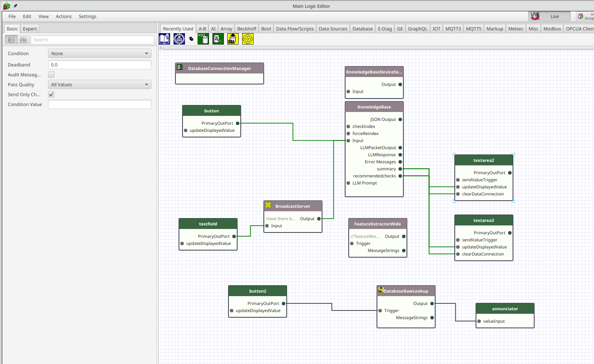This screenshot has height=364, width=594.
Task: Select the KnowledgeBase book palette icon
Action: [164, 39]
